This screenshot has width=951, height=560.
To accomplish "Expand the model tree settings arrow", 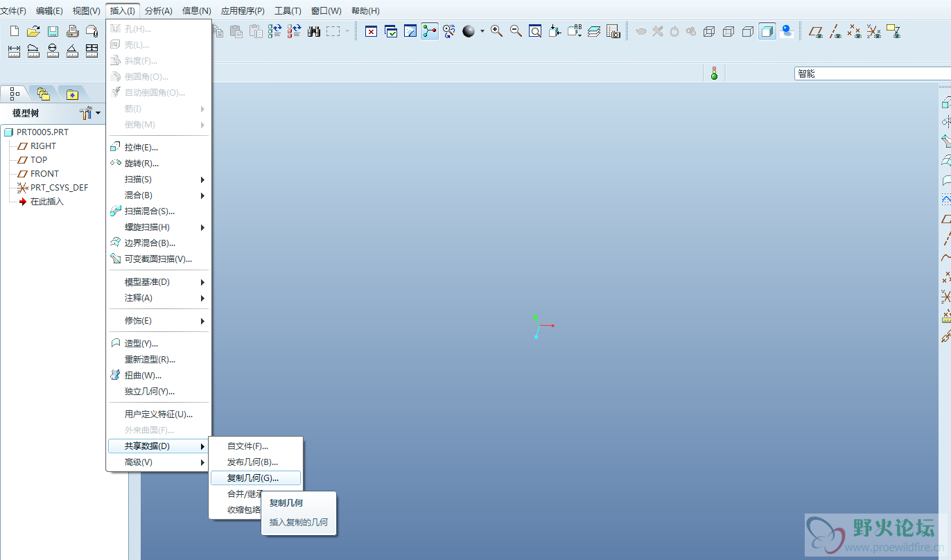I will (x=98, y=113).
